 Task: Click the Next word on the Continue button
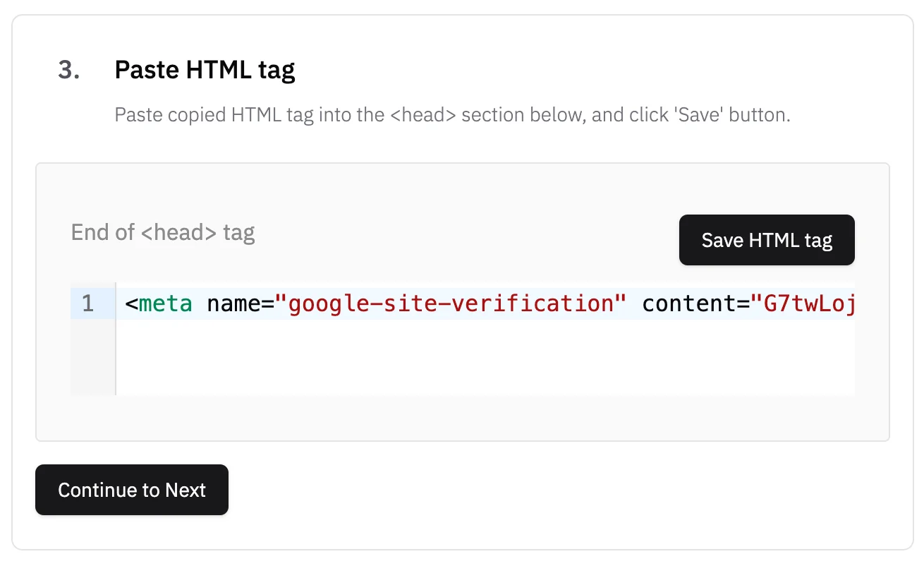(186, 490)
